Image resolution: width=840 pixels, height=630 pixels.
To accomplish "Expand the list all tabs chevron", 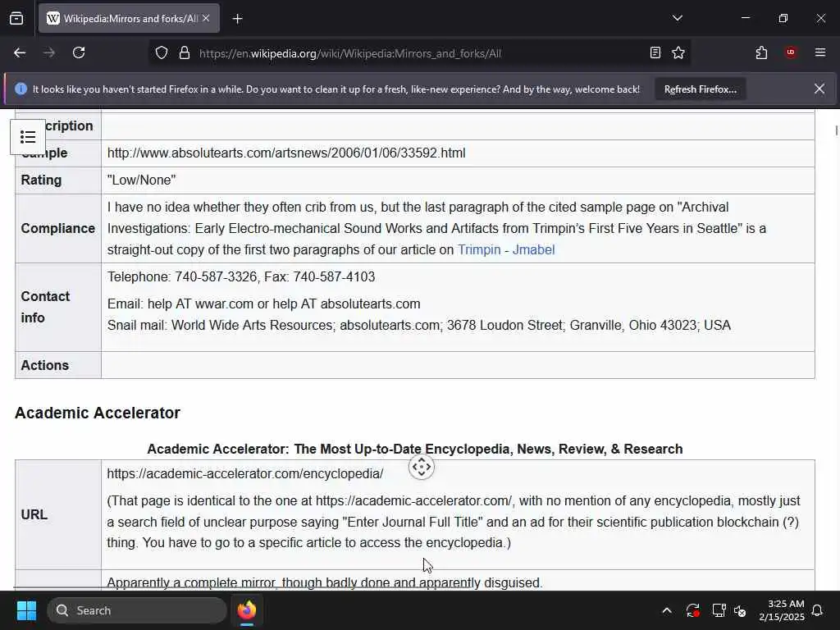I will coord(677,18).
